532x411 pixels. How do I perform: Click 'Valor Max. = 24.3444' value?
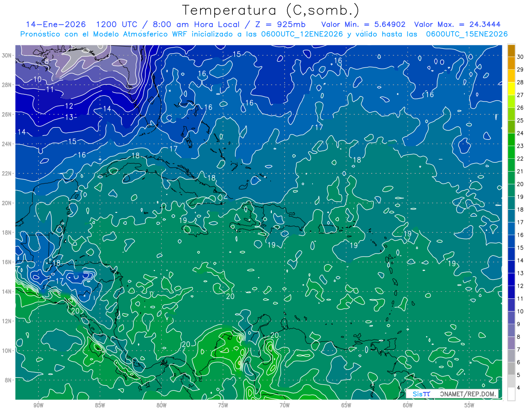[x=458, y=24]
